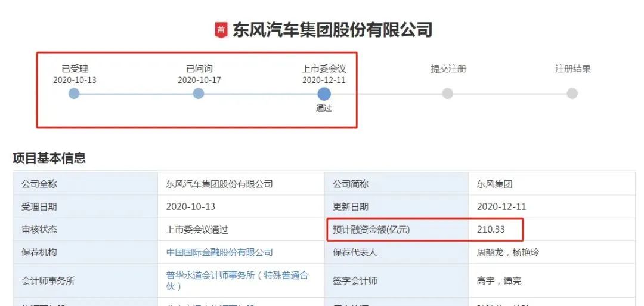Click the 已受理 stage label
Screen dimensions: 644x306
point(75,69)
